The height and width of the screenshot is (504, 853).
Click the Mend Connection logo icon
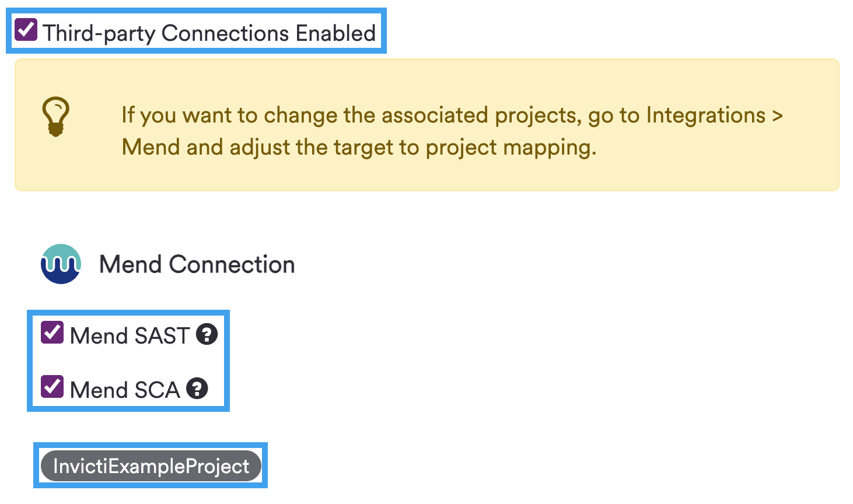60,264
